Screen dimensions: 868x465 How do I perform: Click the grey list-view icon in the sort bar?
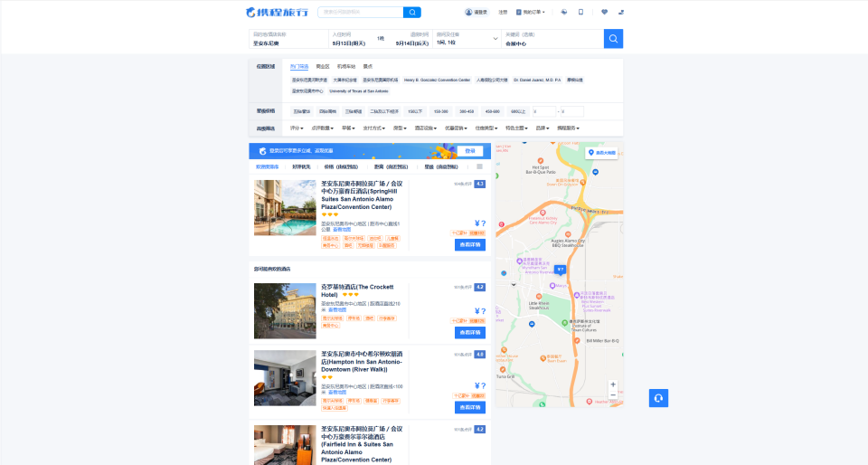479,166
